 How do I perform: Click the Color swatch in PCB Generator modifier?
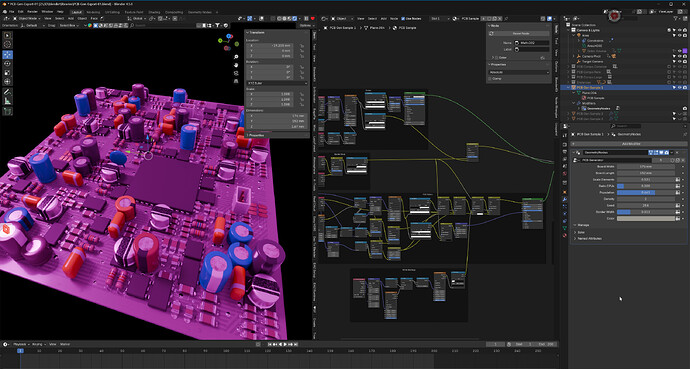tap(646, 218)
